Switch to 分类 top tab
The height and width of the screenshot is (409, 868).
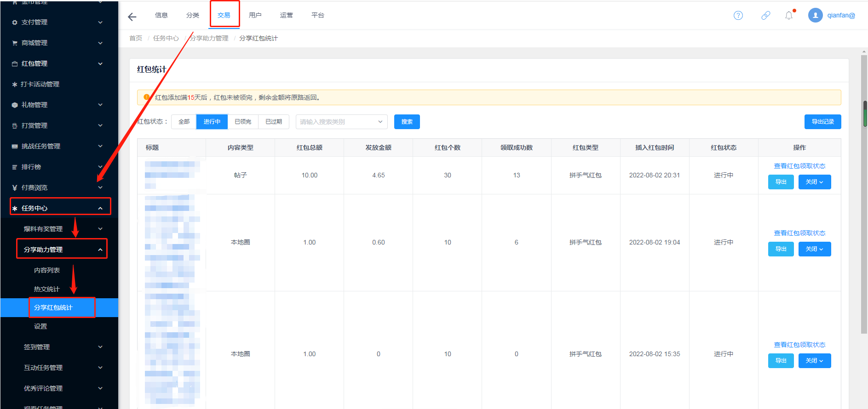tap(193, 15)
